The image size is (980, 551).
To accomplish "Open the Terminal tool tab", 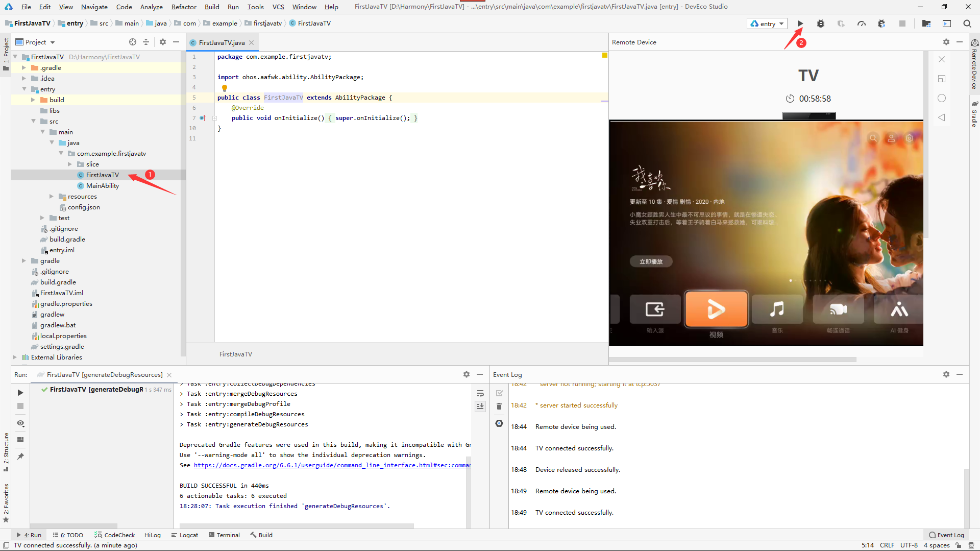I will click(x=224, y=535).
